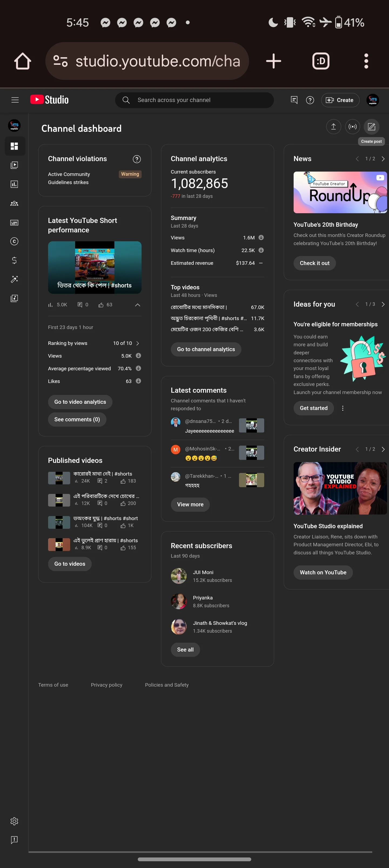
Task: Open the hamburger navigation menu
Action: (15, 100)
